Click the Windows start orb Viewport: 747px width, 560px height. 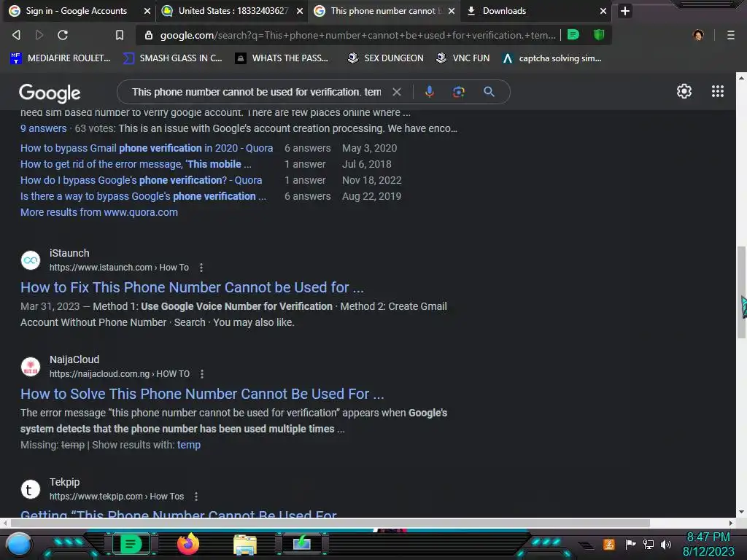(18, 544)
